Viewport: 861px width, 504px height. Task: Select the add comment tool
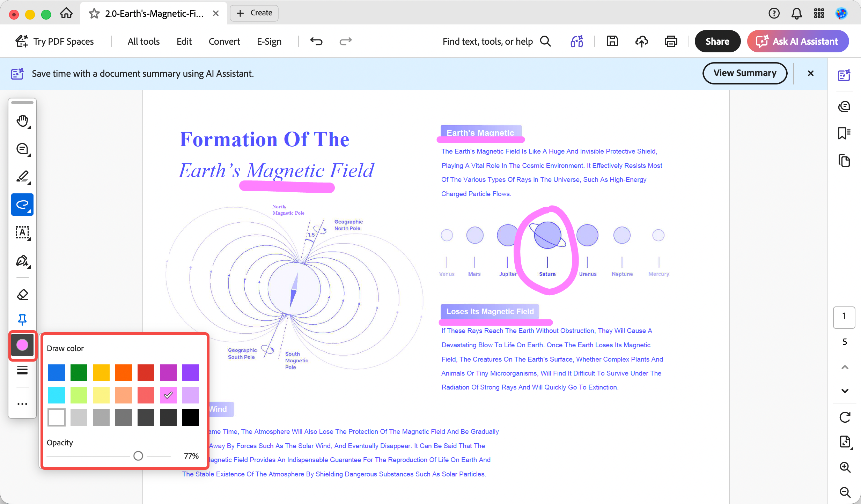coord(22,149)
